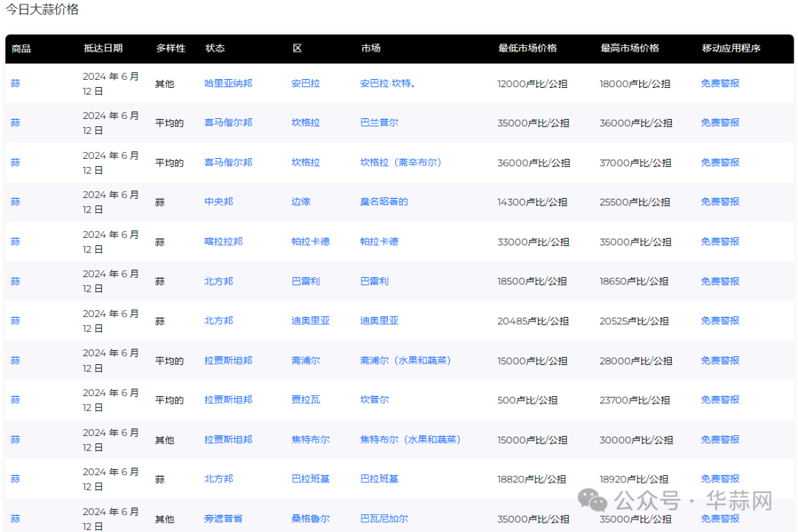The height and width of the screenshot is (532, 798).
Task: Open the 坎普尔 market link
Action: (374, 399)
